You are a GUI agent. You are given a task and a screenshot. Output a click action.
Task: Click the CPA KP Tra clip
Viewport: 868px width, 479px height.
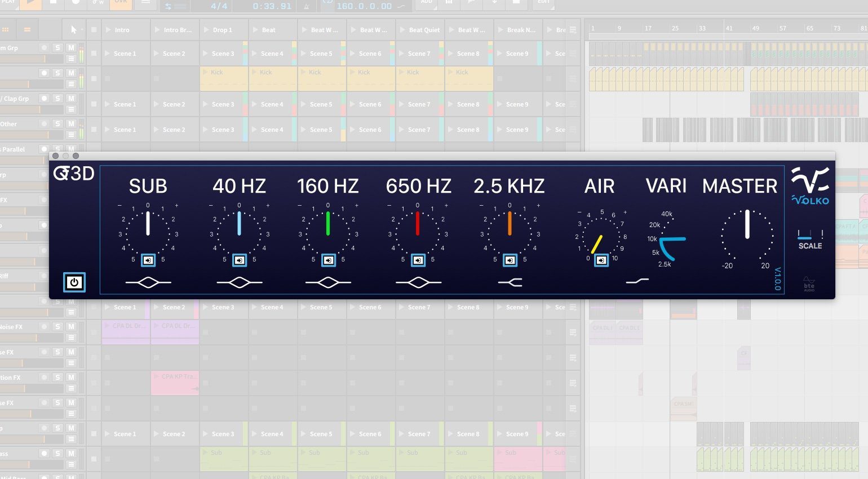tap(175, 383)
